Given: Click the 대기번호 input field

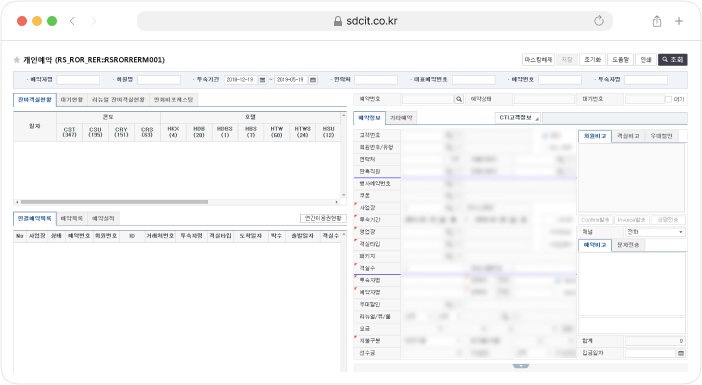Looking at the screenshot, I should tap(644, 99).
